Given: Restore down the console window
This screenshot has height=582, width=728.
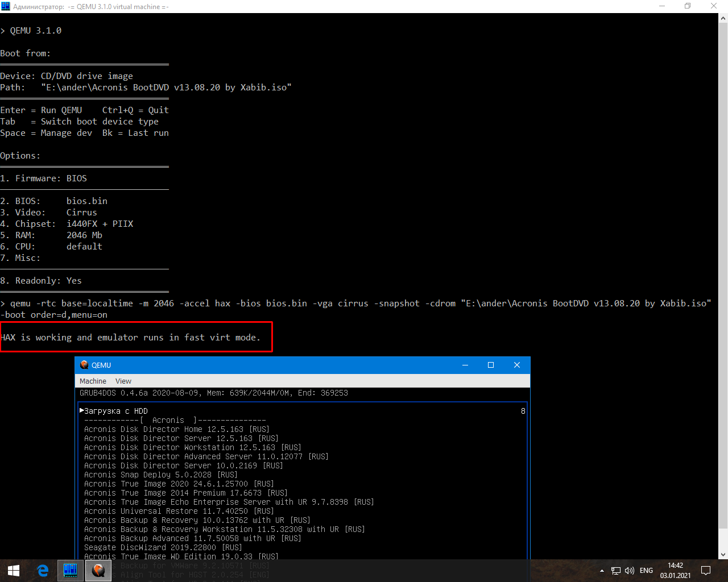Looking at the screenshot, I should 688,6.
